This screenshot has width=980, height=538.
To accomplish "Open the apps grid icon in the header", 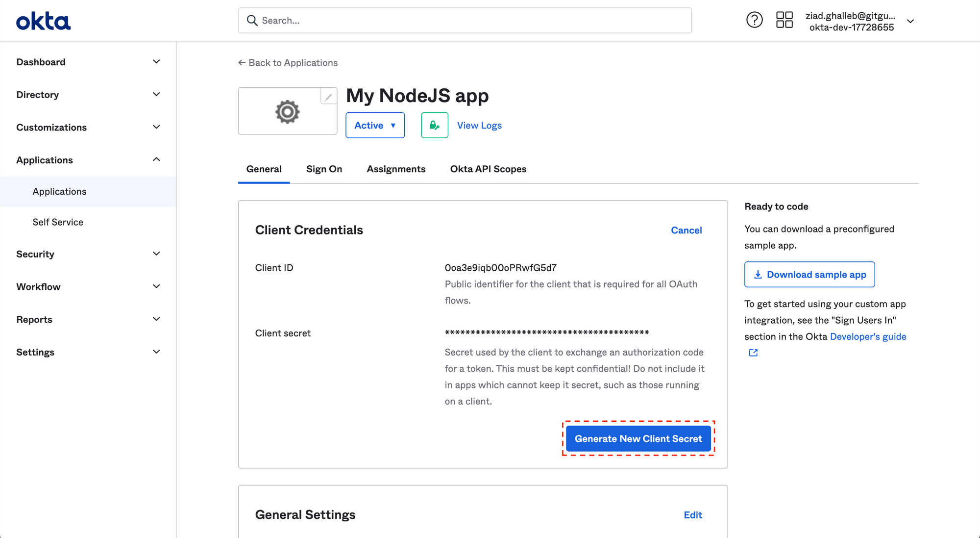I will 784,20.
